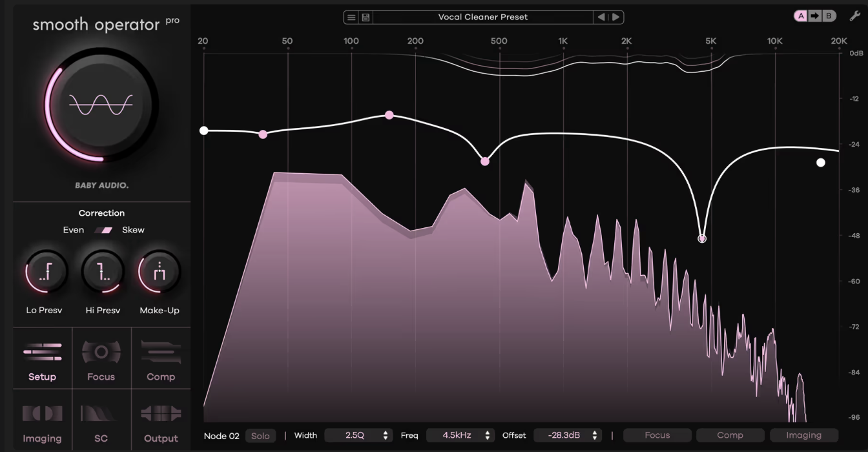Open the SC sidechain section tab
Screen dimensions: 868x452
coord(101,420)
